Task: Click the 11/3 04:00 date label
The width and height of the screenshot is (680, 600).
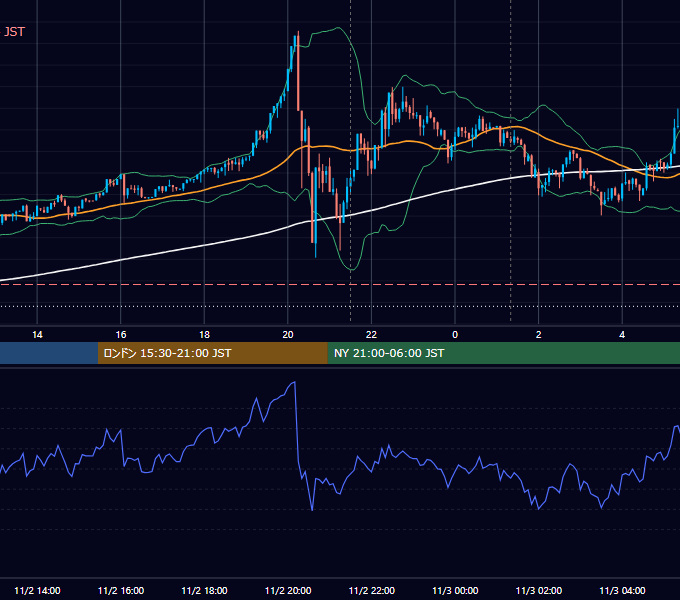Action: point(622,590)
